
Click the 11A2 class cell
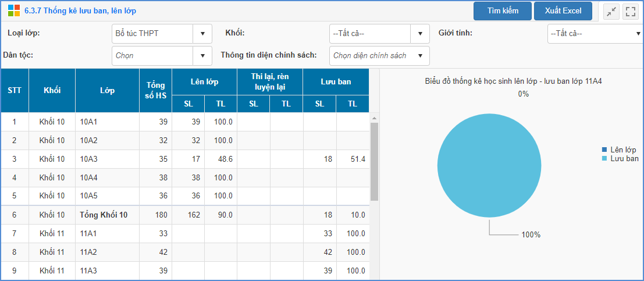click(88, 252)
